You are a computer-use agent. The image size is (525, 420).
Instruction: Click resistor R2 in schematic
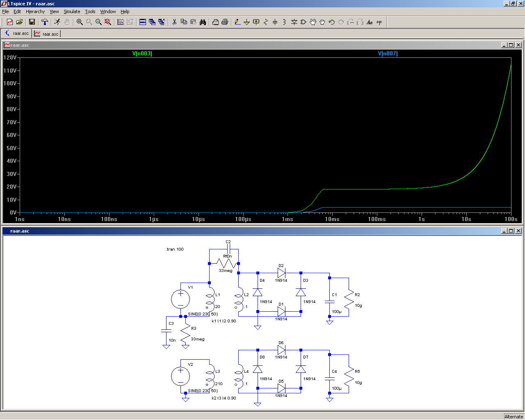coord(349,300)
